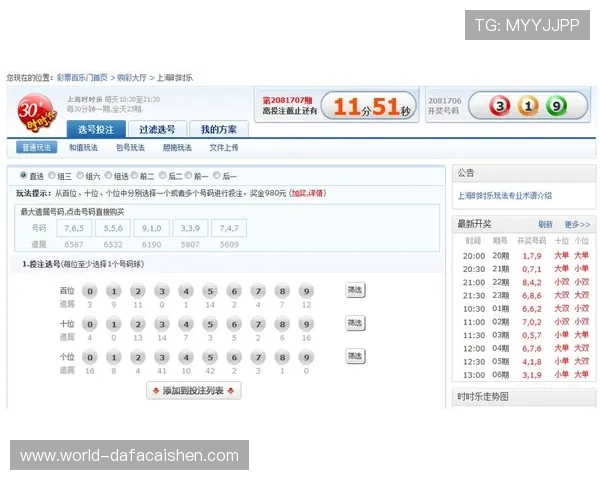Click 筛选 button for the 个位 row
The image size is (600, 480).
point(355,356)
